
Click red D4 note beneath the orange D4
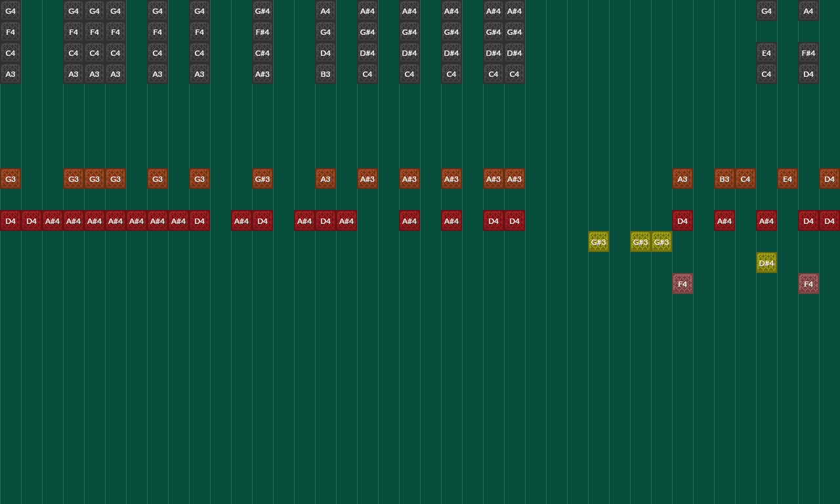(x=829, y=220)
